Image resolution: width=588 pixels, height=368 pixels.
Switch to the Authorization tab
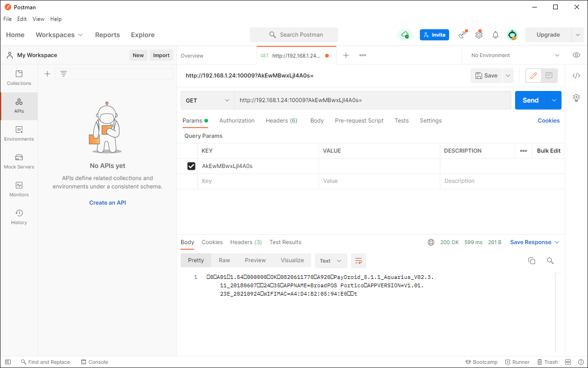(x=237, y=121)
